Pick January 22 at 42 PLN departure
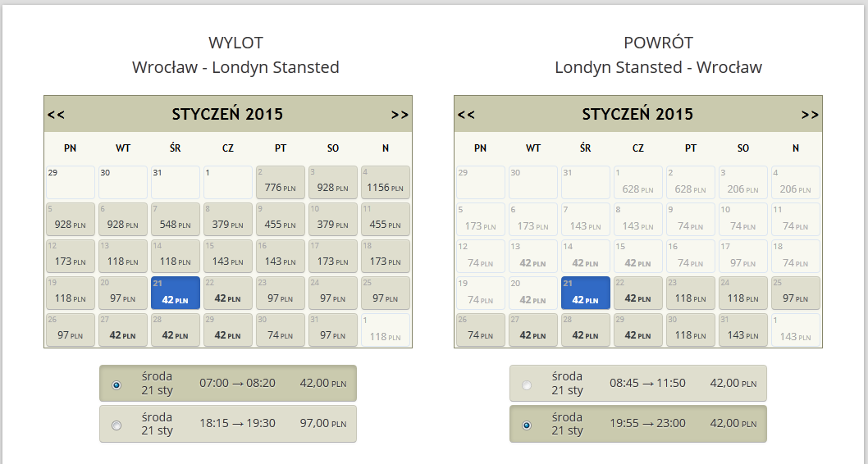868x464 pixels. tap(227, 293)
